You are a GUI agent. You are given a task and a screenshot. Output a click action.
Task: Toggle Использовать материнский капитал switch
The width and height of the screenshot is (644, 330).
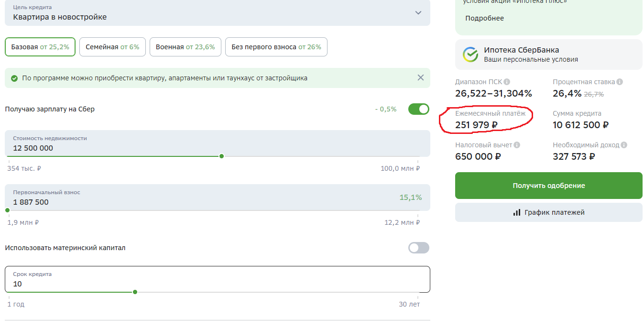[419, 248]
